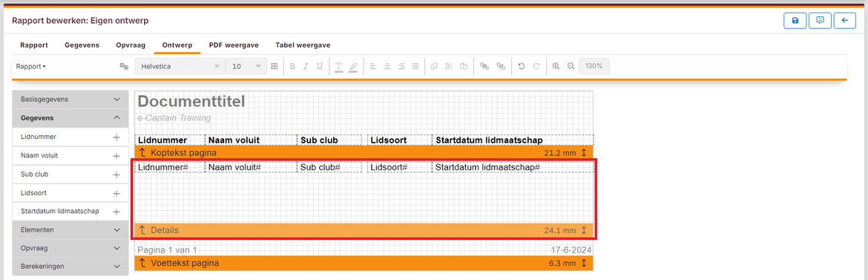Switch to the Rapport tab
Image resolution: width=868 pixels, height=280 pixels.
tap(34, 45)
